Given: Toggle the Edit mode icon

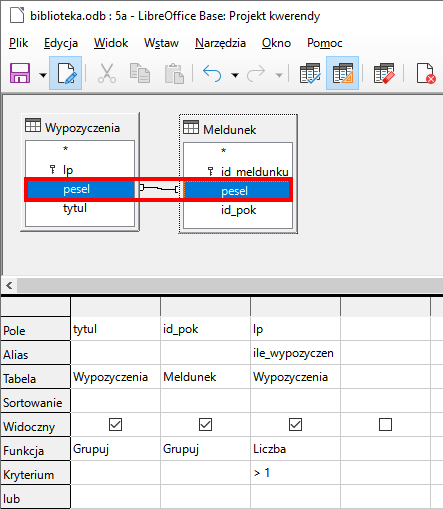Looking at the screenshot, I should point(66,73).
